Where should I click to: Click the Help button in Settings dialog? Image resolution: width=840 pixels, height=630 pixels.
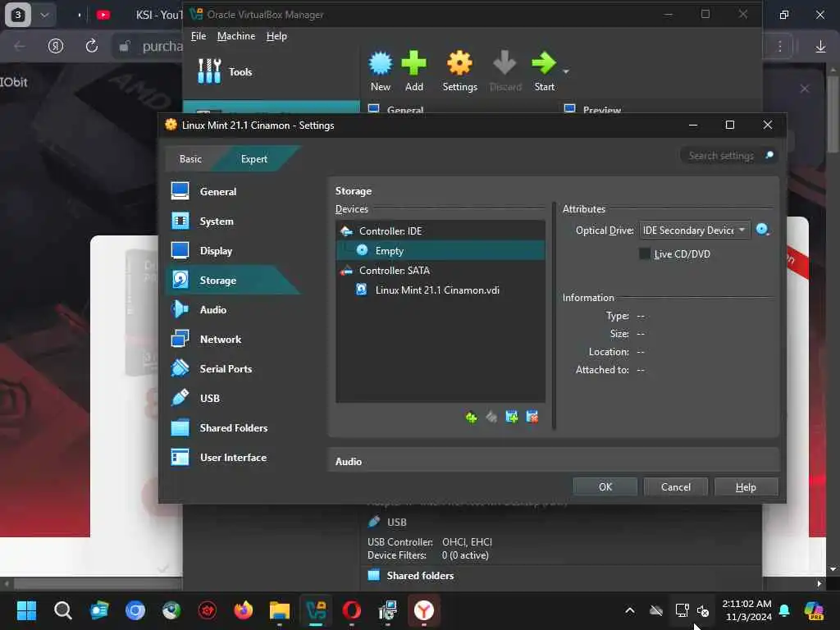click(x=746, y=486)
